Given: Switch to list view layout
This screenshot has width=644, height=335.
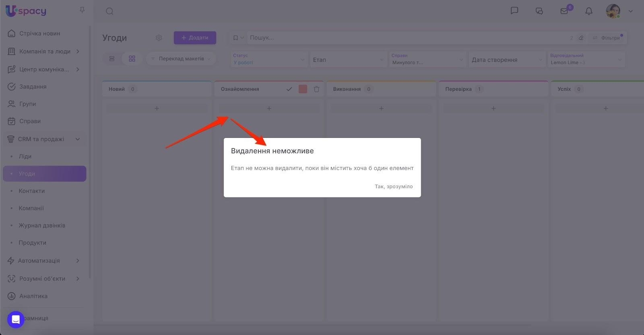Looking at the screenshot, I should click(112, 59).
